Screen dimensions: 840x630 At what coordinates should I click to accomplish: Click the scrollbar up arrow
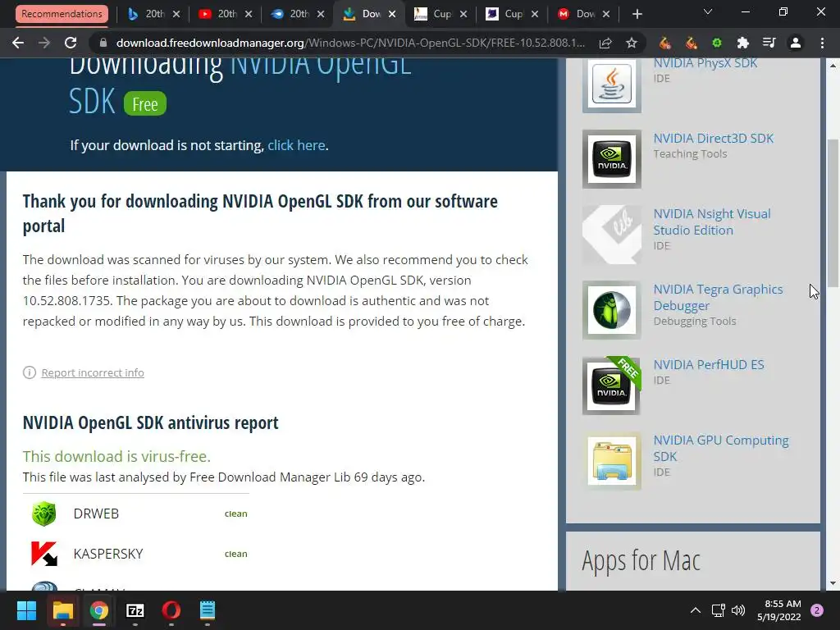tap(833, 66)
